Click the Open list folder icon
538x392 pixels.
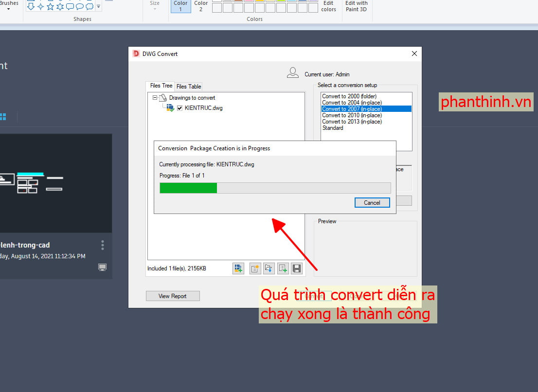(x=269, y=268)
